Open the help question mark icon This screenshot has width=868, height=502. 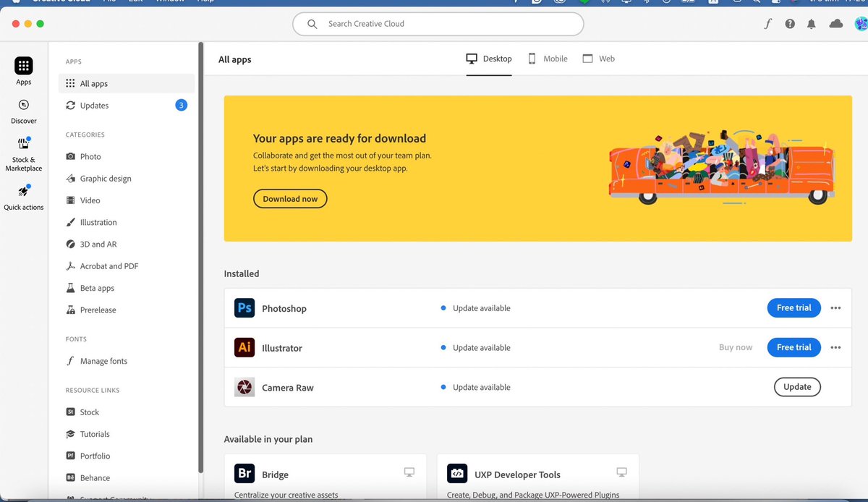pyautogui.click(x=790, y=24)
